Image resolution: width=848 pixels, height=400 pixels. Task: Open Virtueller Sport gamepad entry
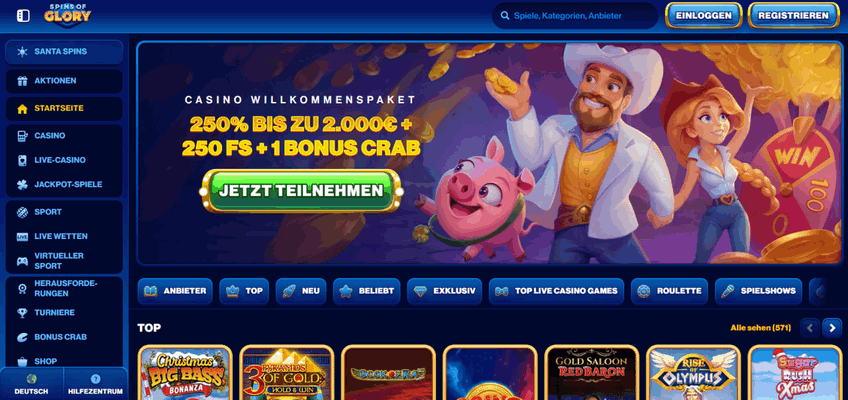coord(64,261)
